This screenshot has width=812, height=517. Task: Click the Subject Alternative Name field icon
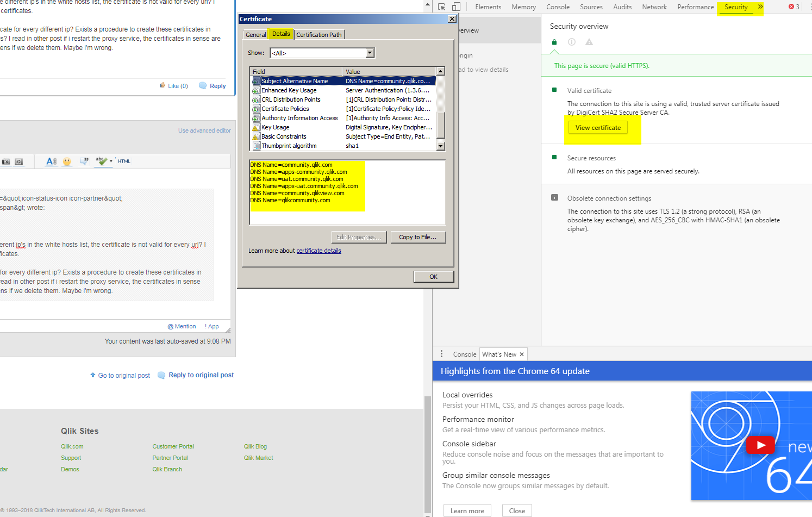(256, 81)
